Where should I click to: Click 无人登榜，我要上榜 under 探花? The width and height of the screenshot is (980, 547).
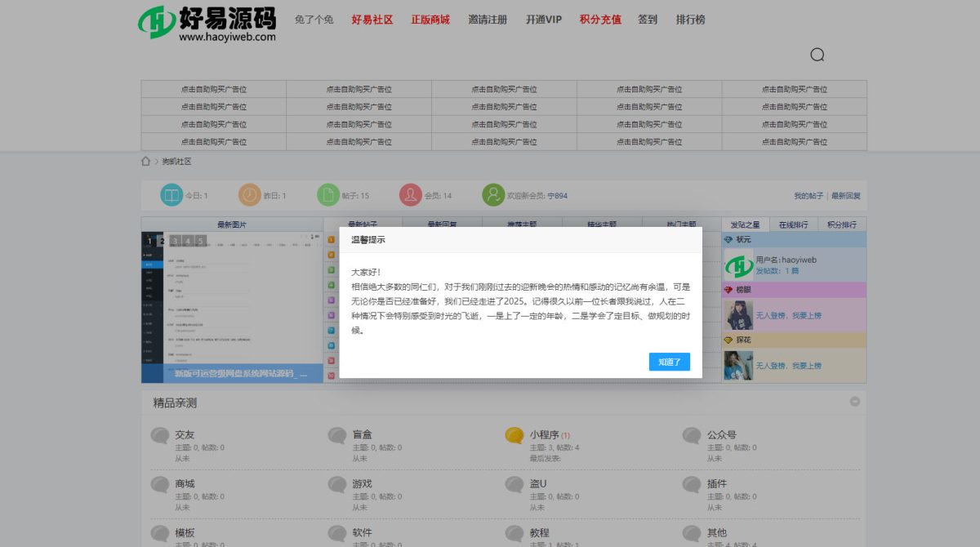coord(788,365)
